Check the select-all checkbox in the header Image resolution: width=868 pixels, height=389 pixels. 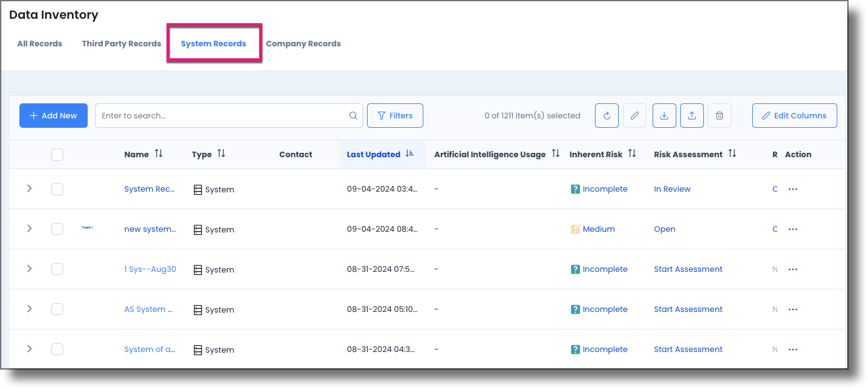[57, 154]
